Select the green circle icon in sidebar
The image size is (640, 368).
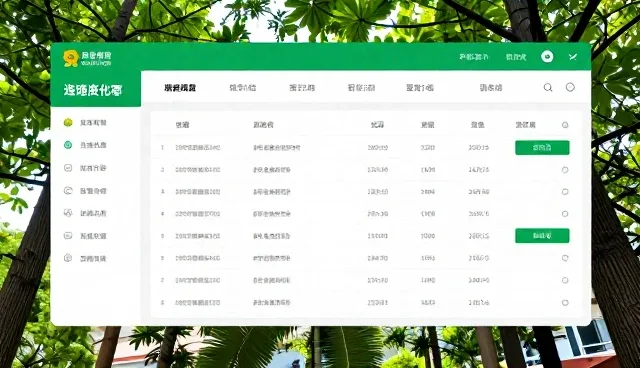pyautogui.click(x=68, y=145)
